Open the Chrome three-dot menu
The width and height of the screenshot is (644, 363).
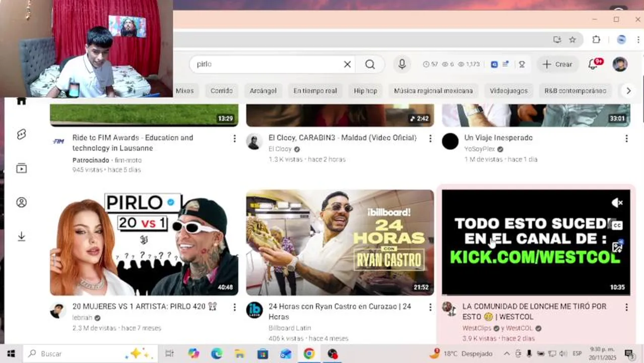(x=638, y=39)
